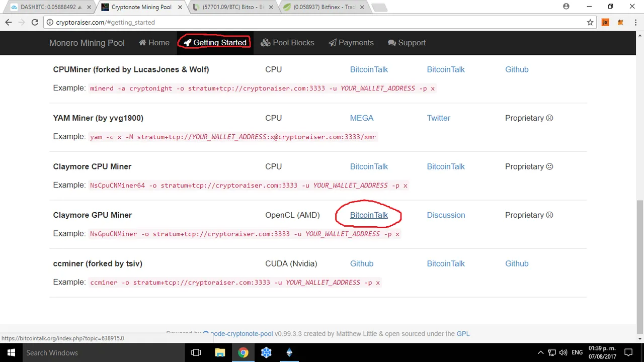Open the Payments nav item
644x362 pixels.
351,43
